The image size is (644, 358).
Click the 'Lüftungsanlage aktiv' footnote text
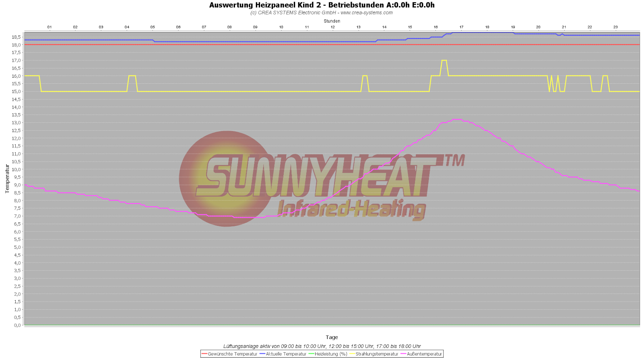pyautogui.click(x=322, y=346)
